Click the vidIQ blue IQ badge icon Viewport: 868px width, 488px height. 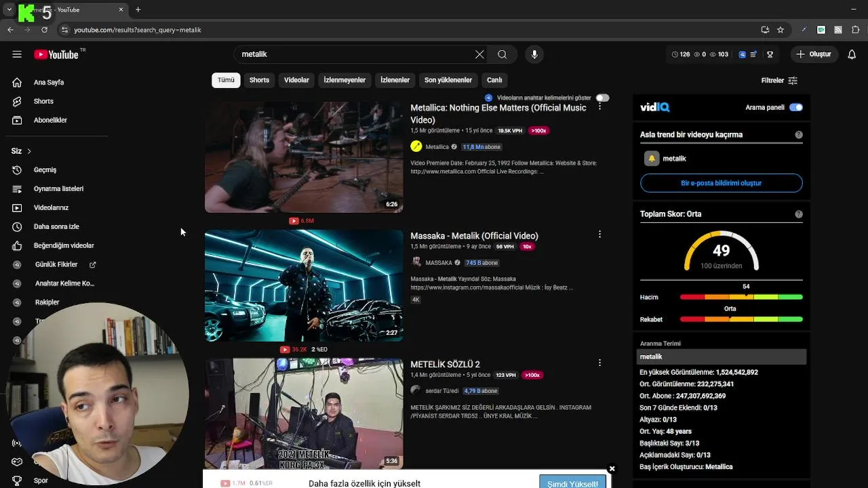[743, 54]
